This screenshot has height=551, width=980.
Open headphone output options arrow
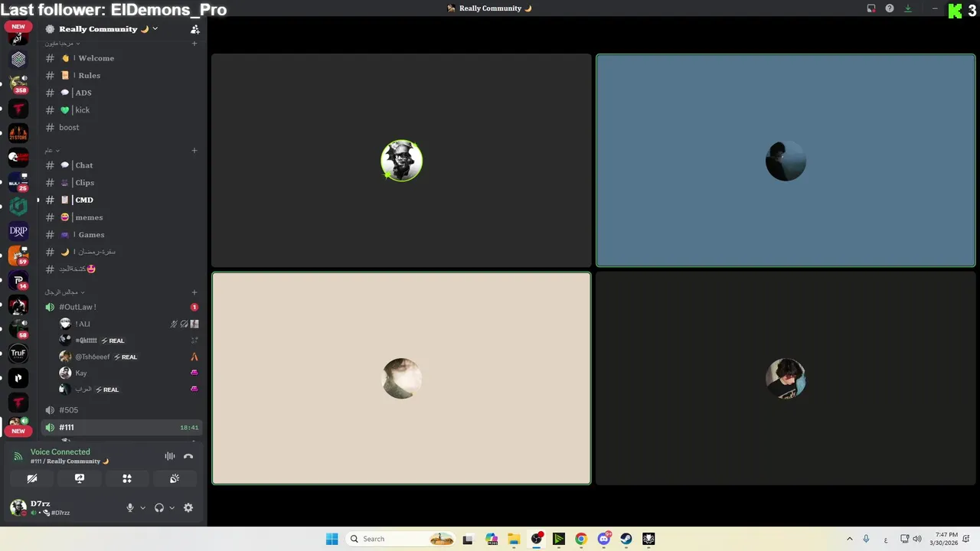pyautogui.click(x=171, y=507)
